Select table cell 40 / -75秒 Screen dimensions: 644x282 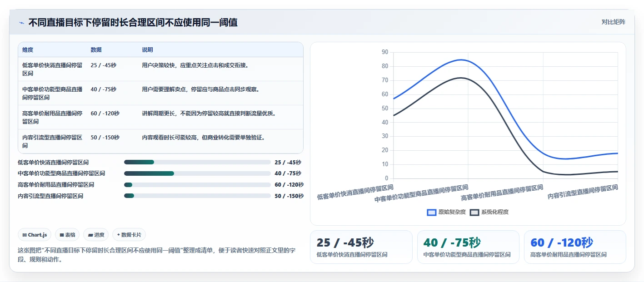(103, 89)
